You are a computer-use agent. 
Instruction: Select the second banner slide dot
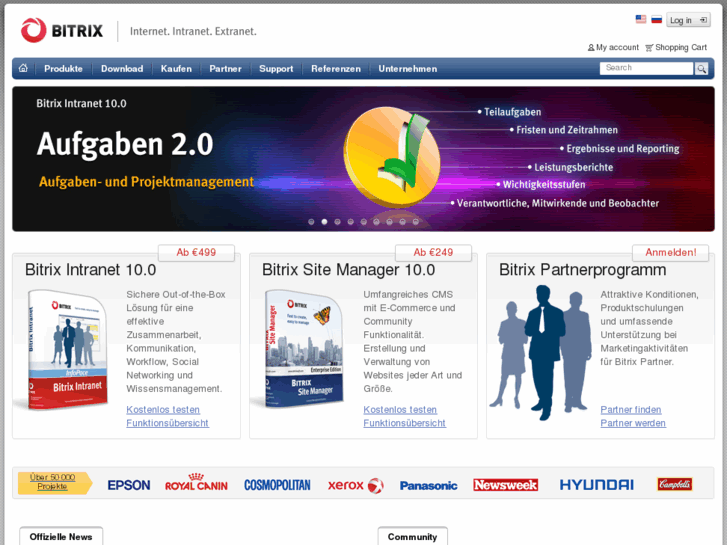click(x=325, y=222)
